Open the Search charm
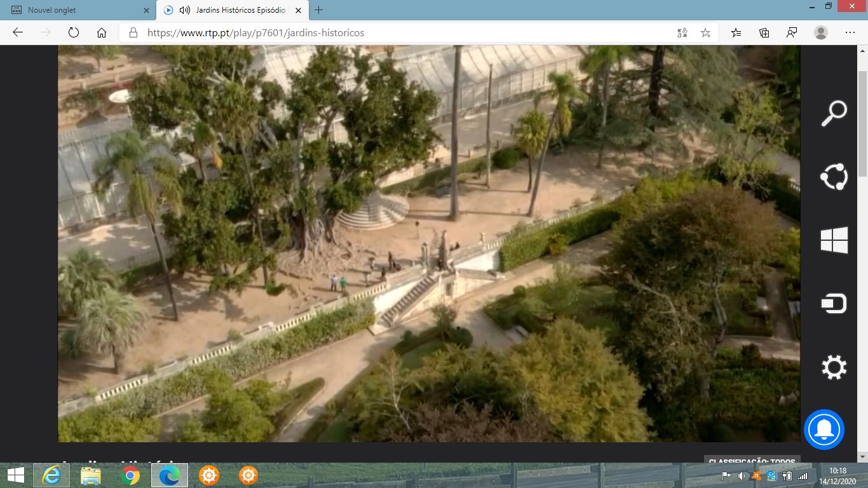The image size is (868, 488). point(834,114)
